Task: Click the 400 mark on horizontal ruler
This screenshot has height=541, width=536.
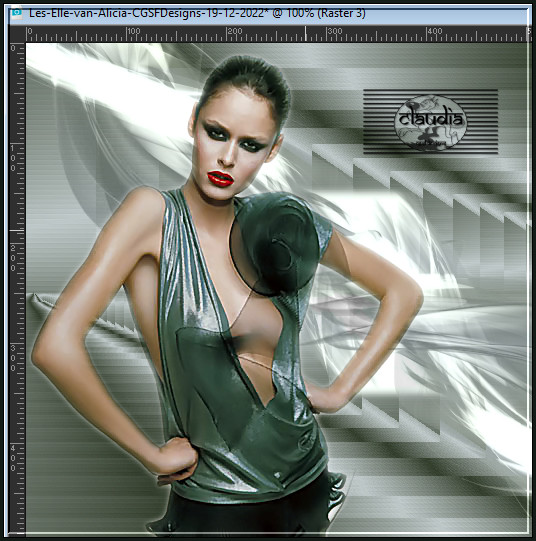Action: 435,31
